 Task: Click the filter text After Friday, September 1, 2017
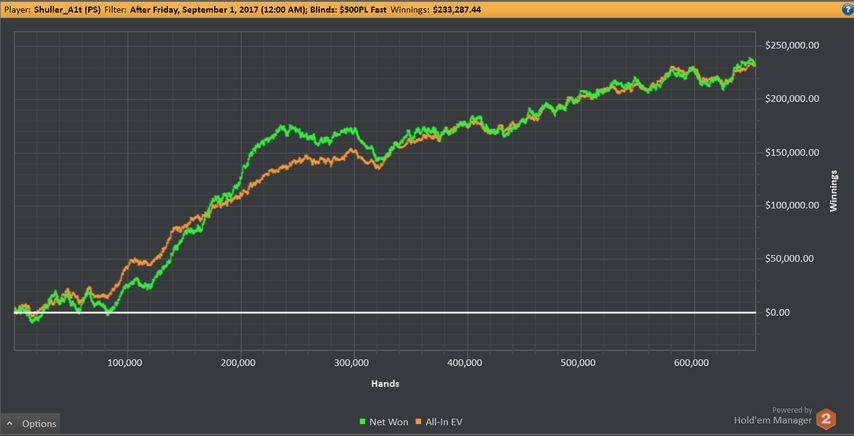pos(195,10)
